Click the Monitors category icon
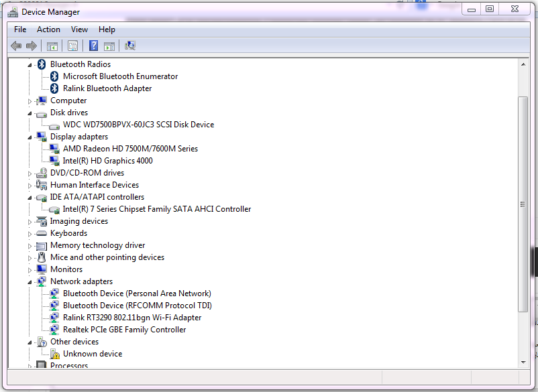This screenshot has width=538, height=392. 42,269
